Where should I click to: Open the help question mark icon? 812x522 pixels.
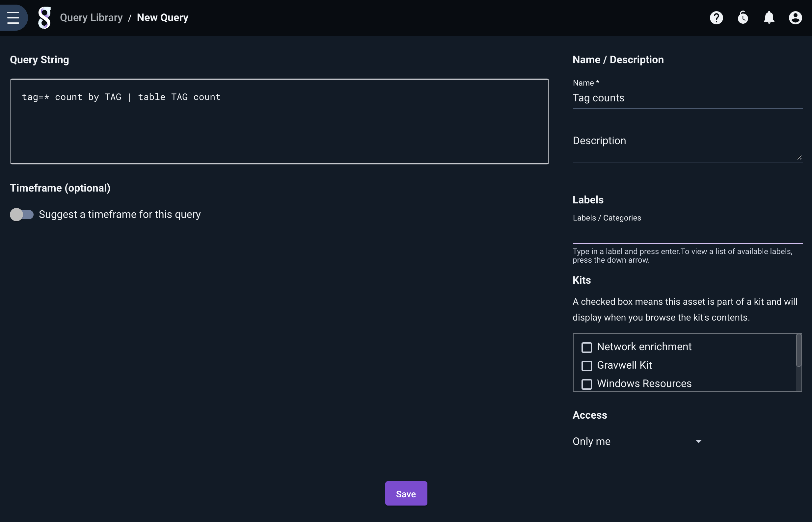point(716,18)
